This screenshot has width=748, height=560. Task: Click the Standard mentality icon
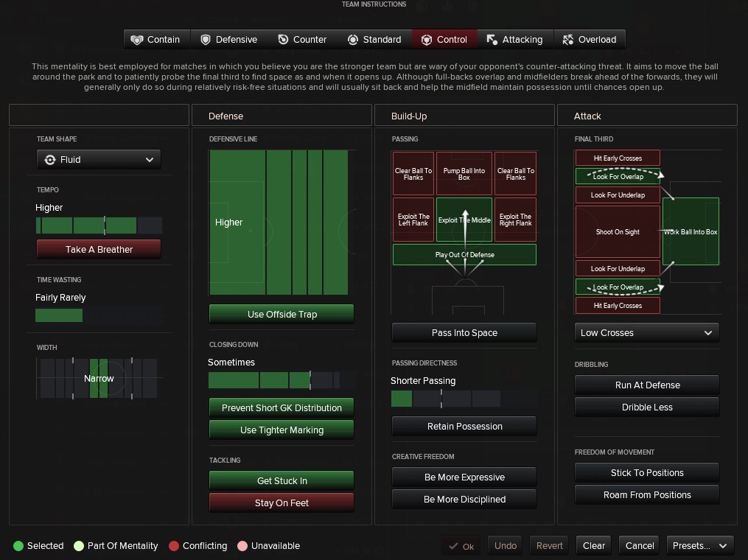[353, 40]
